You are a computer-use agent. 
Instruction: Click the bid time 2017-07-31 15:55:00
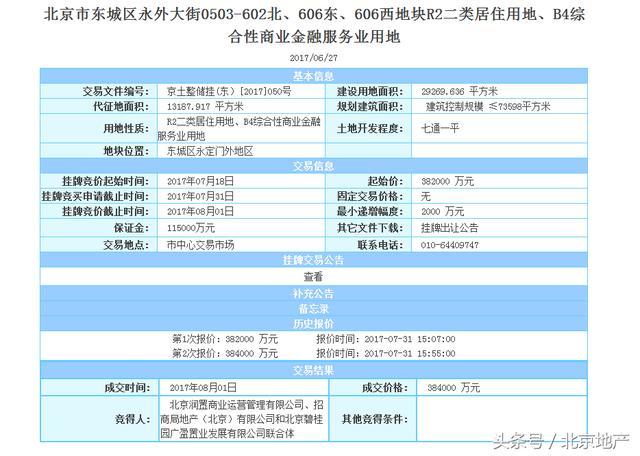click(x=410, y=353)
